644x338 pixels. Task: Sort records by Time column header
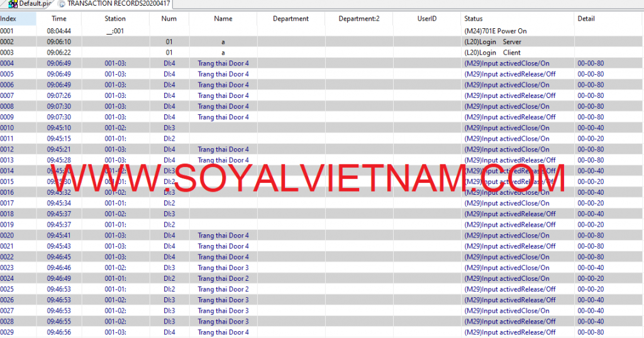(x=58, y=19)
